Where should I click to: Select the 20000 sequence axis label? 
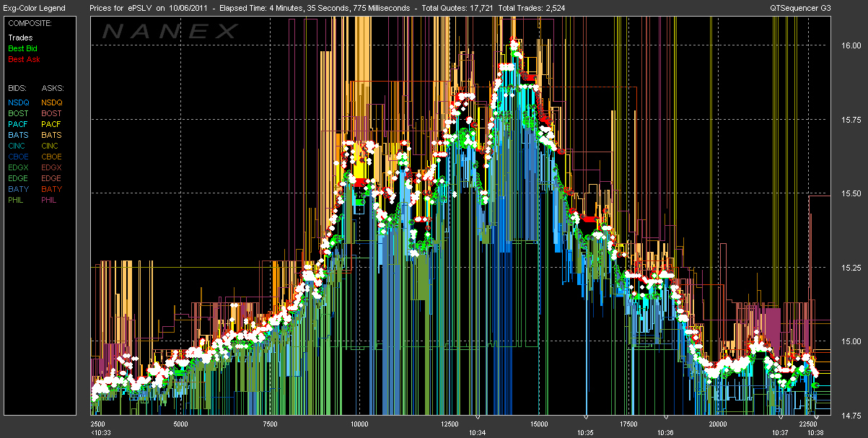pyautogui.click(x=717, y=424)
